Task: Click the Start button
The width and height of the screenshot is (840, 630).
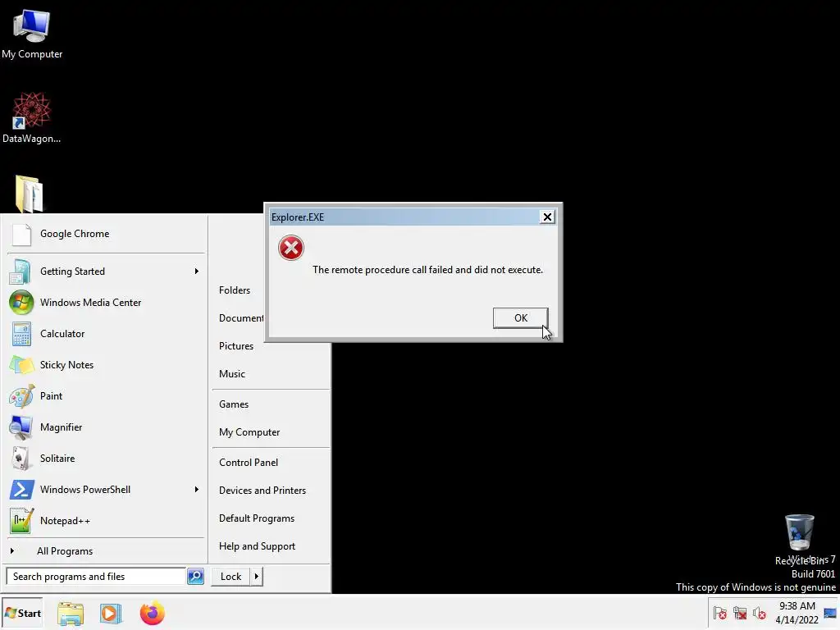Action: [22, 614]
